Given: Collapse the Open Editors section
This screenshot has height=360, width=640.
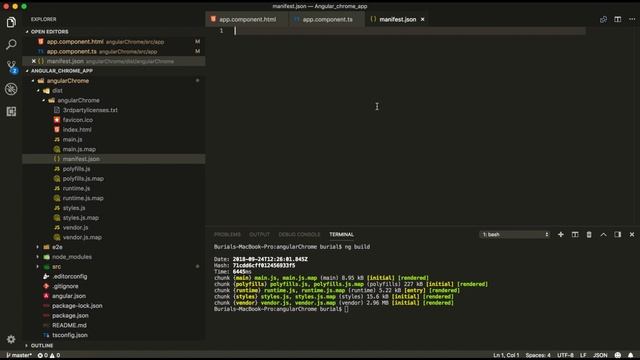Looking at the screenshot, I should tap(49, 32).
